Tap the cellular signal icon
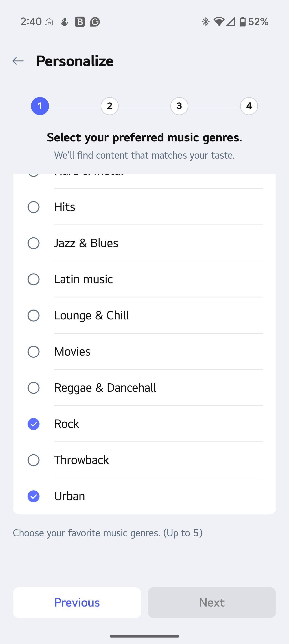Screen dimensions: 289x644 [x=231, y=22]
